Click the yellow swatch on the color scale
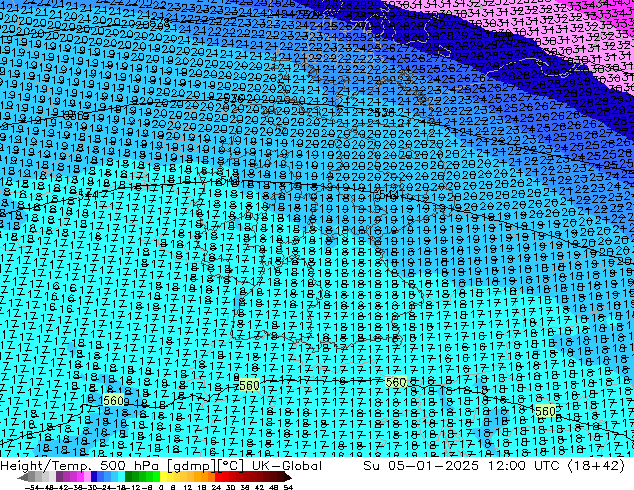 (163, 477)
